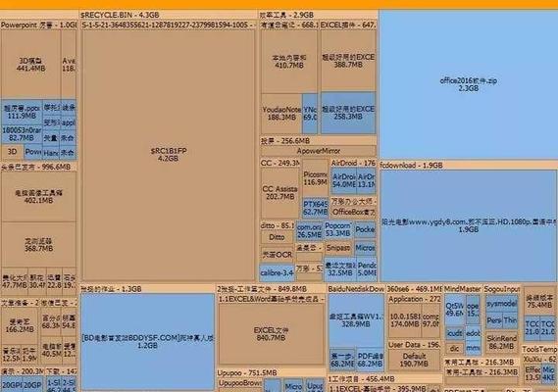558x392 pixels.
Task: Select the EXCEL 258.3MB file block
Action: (348, 113)
